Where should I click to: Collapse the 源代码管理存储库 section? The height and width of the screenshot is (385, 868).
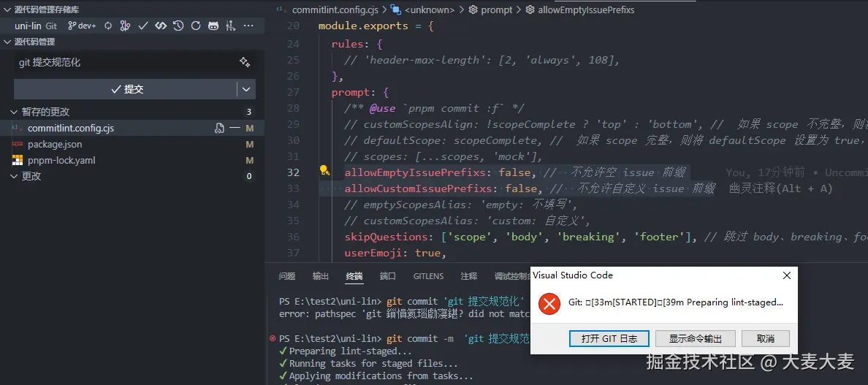(x=7, y=10)
